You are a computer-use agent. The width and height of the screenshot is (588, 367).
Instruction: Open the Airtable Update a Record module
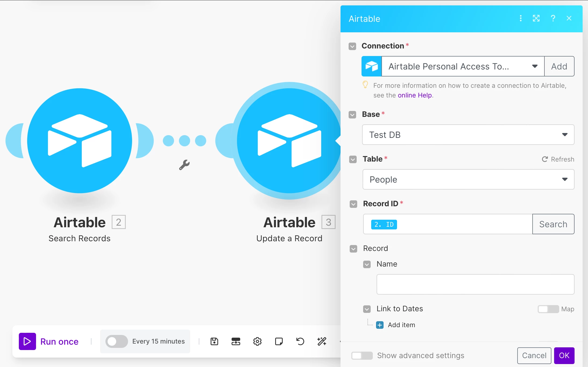pyautogui.click(x=289, y=141)
